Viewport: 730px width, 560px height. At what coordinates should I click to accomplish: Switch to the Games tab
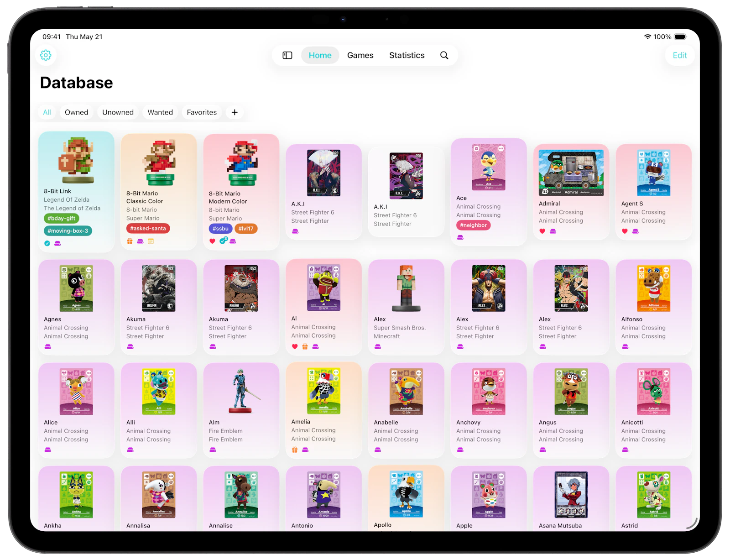(360, 55)
